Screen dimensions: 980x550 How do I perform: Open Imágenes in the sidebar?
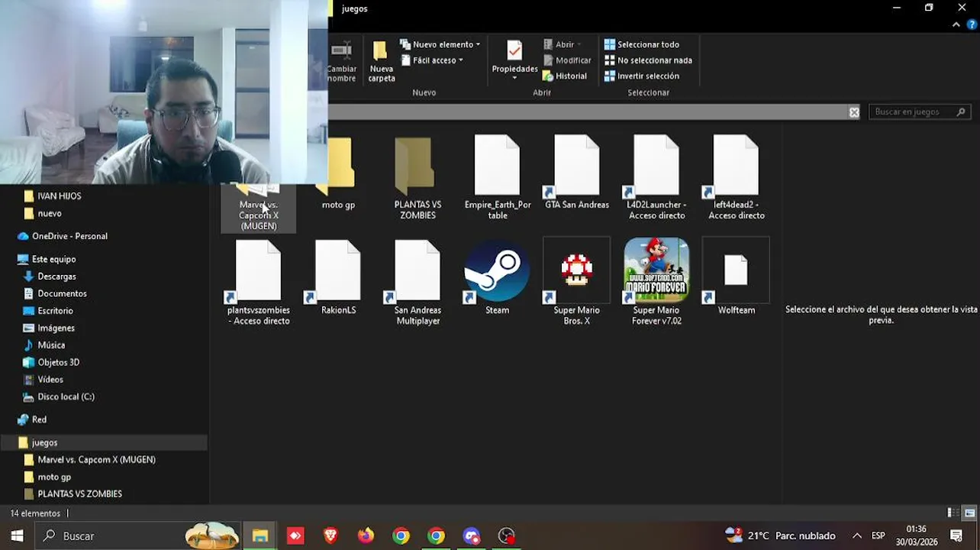click(56, 328)
